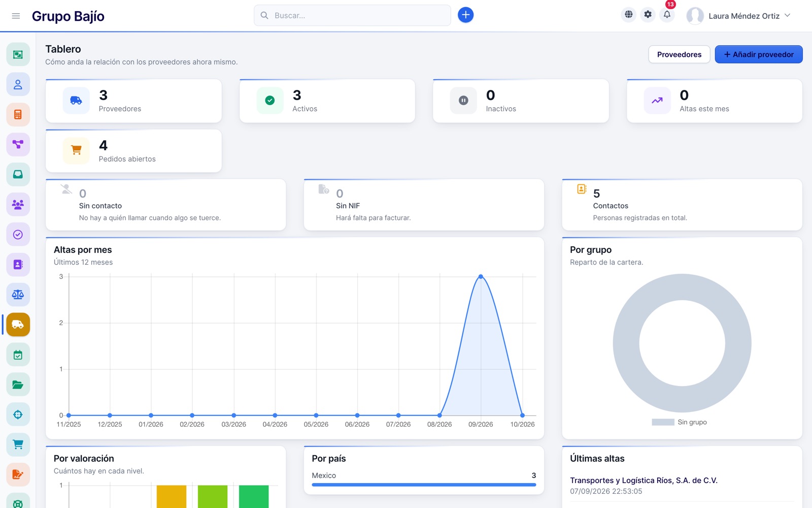Image resolution: width=812 pixels, height=508 pixels.
Task: Focus the Buscar search field
Action: (352, 15)
